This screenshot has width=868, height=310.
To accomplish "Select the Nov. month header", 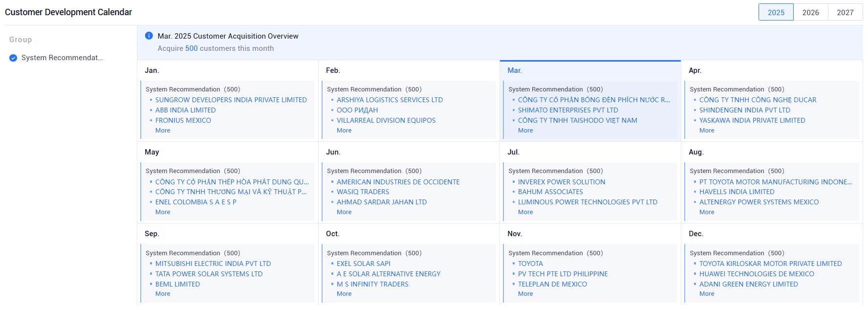I will (x=515, y=234).
